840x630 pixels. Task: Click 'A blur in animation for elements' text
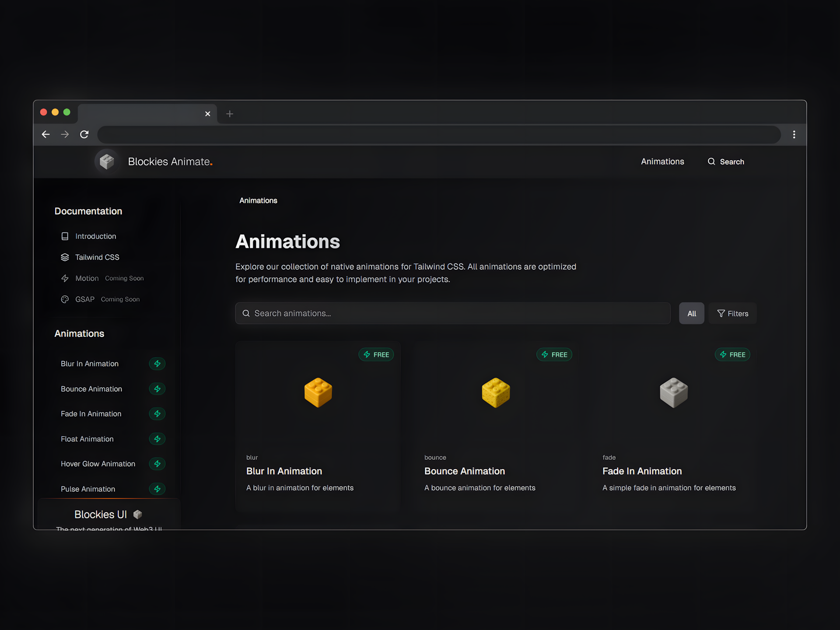pos(300,488)
